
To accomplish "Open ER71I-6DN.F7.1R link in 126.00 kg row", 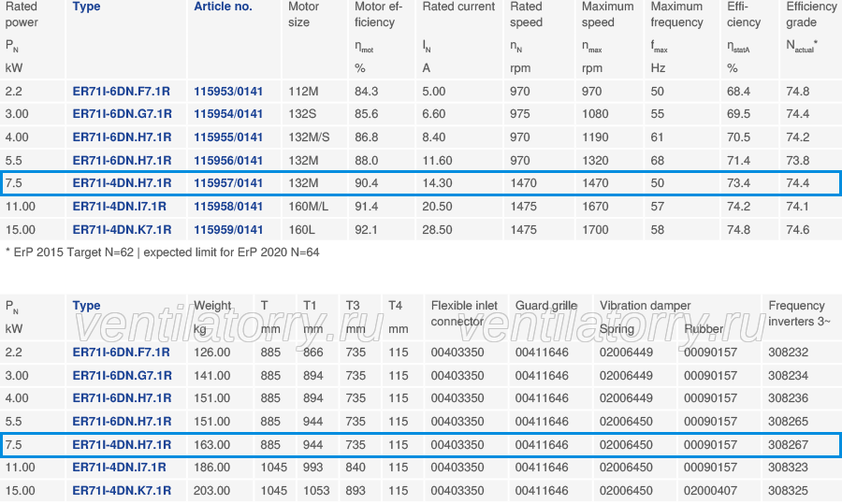I will pos(122,353).
